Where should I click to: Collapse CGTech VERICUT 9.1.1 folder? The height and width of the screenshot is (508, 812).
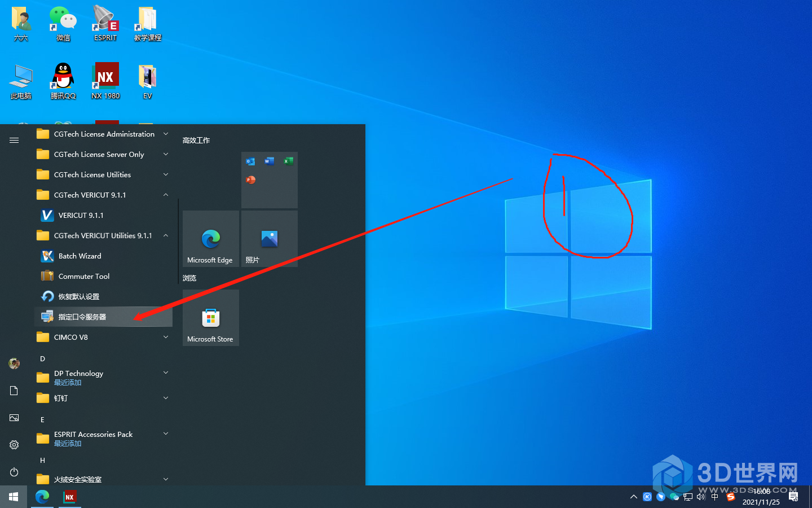[103, 195]
